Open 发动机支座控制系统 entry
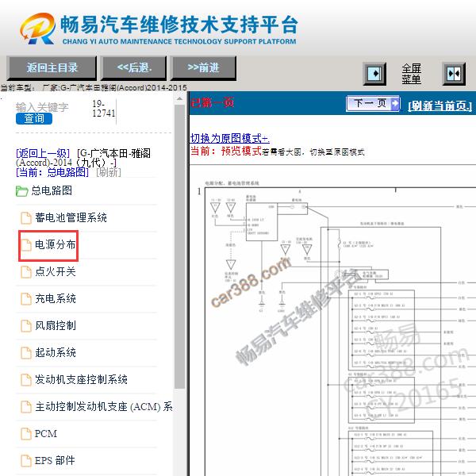The image size is (476, 476). pos(81,379)
